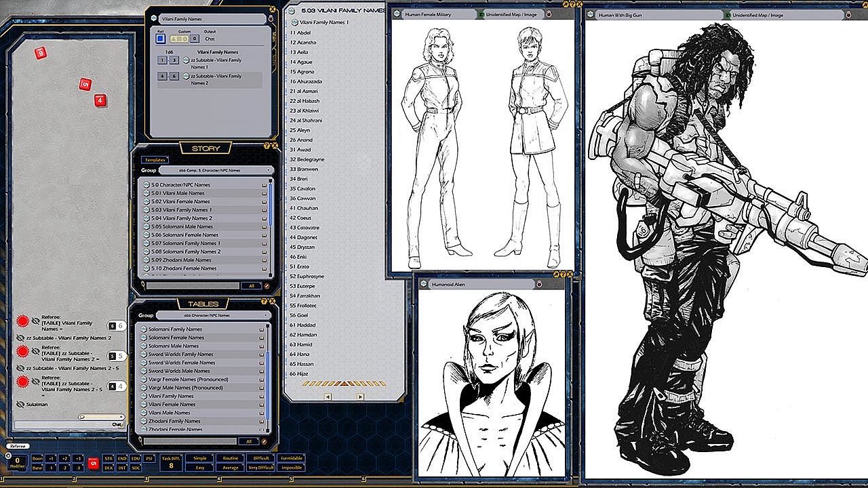Open the Templates tab in Story panel

click(155, 160)
